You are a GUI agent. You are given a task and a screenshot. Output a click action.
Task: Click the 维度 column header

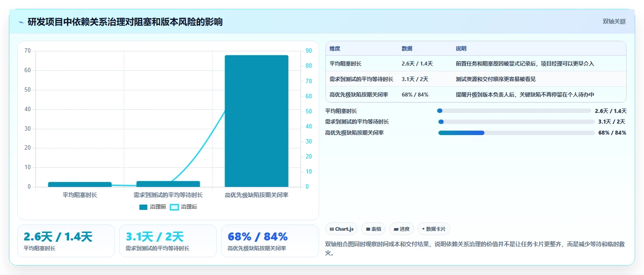pos(335,49)
